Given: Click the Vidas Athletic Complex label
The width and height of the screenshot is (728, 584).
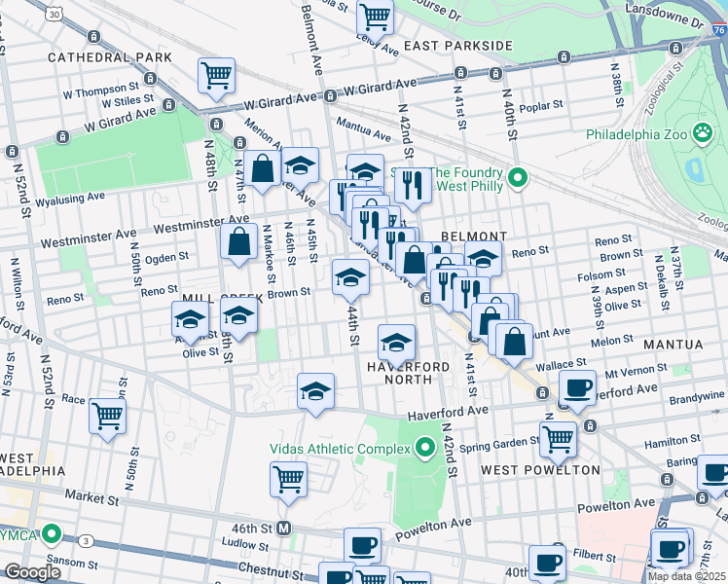Looking at the screenshot, I should click(x=341, y=449).
